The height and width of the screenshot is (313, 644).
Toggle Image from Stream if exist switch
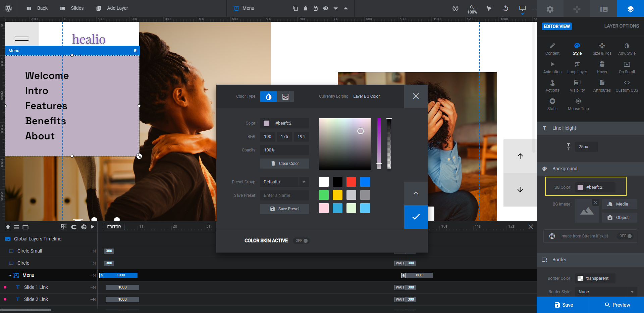point(626,236)
